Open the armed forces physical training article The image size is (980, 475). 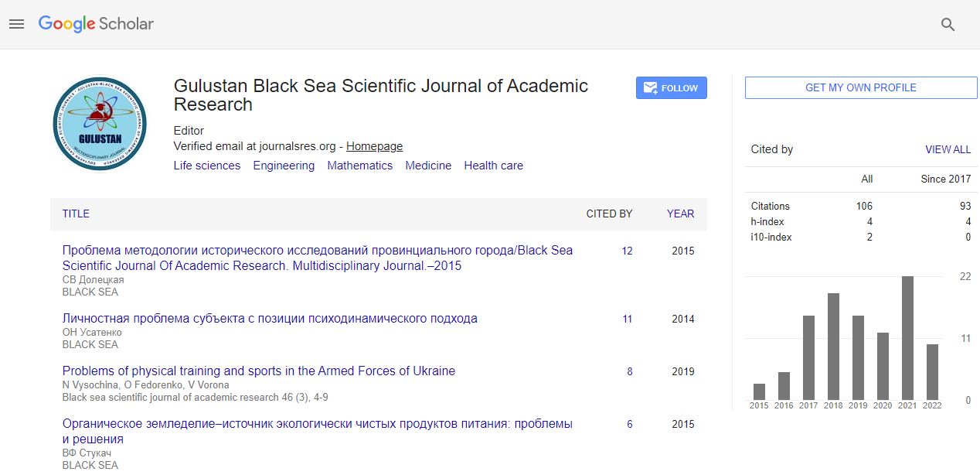(x=258, y=371)
